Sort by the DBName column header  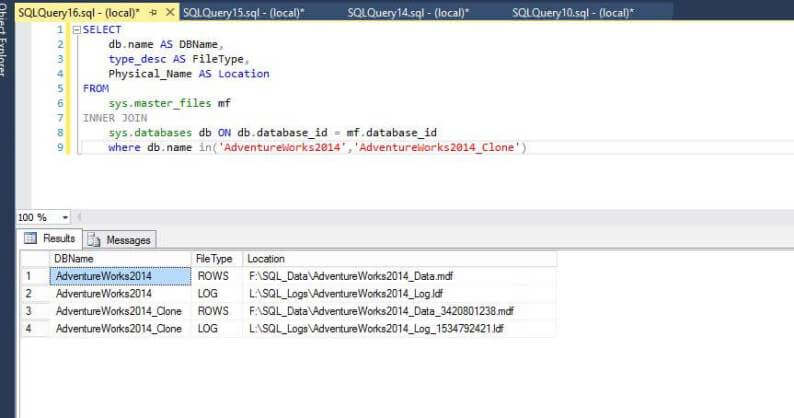121,258
